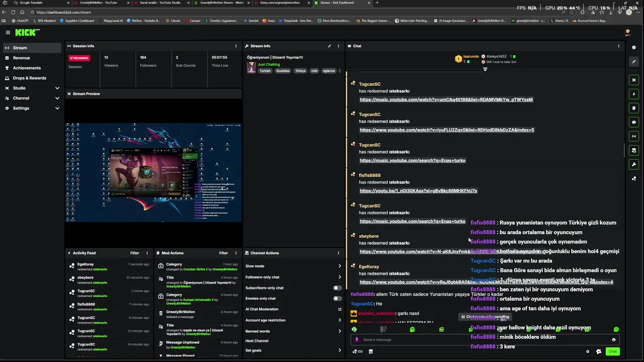
Task: Open the user profile avatar menu
Action: [x=627, y=32]
